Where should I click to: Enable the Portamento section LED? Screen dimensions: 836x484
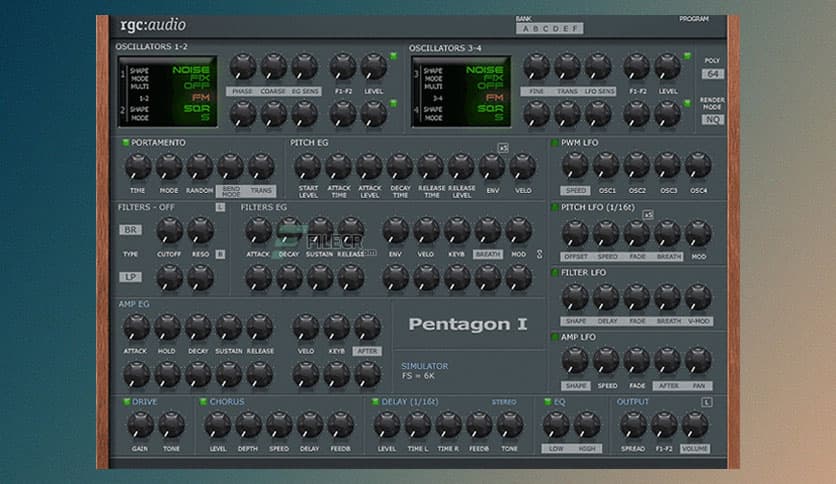point(126,143)
